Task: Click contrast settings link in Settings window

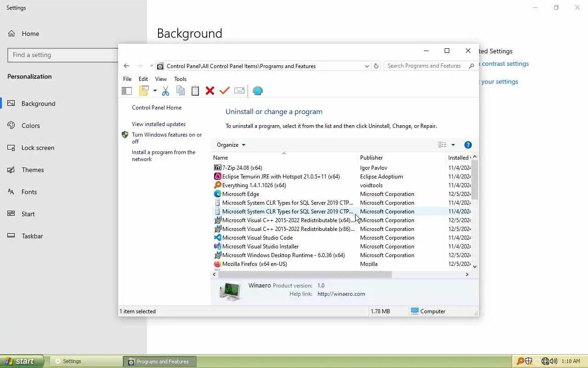Action: point(505,64)
